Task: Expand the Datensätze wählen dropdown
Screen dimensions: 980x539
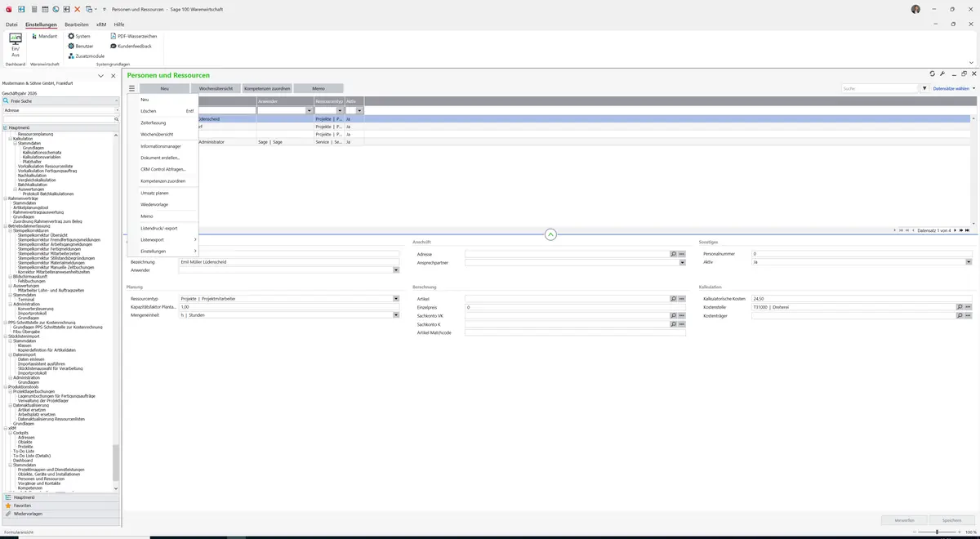Action: tap(954, 88)
